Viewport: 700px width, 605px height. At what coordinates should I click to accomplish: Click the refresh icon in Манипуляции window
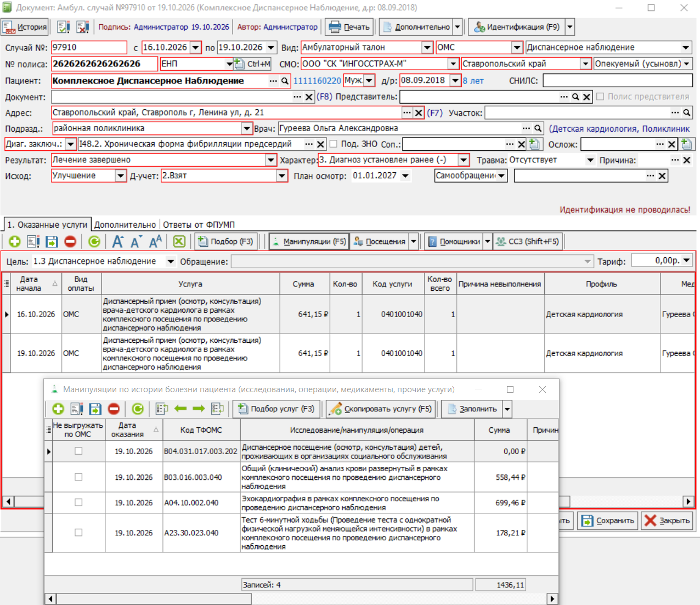[138, 409]
